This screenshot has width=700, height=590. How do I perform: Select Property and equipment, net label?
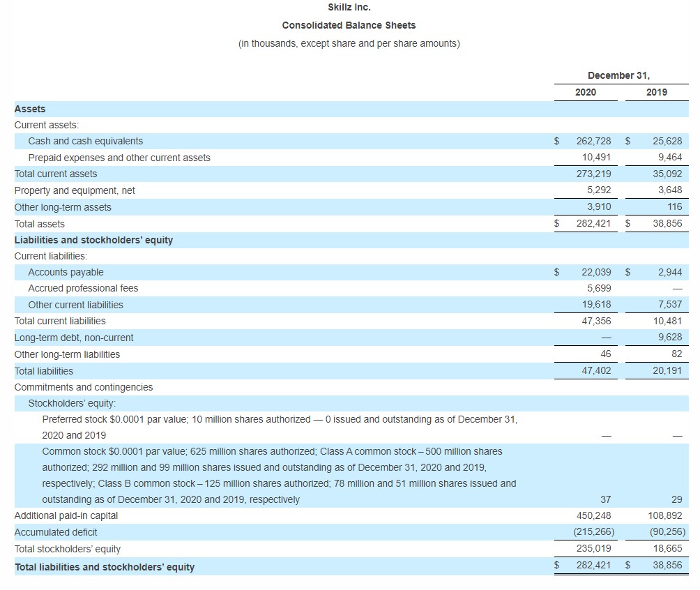point(75,190)
